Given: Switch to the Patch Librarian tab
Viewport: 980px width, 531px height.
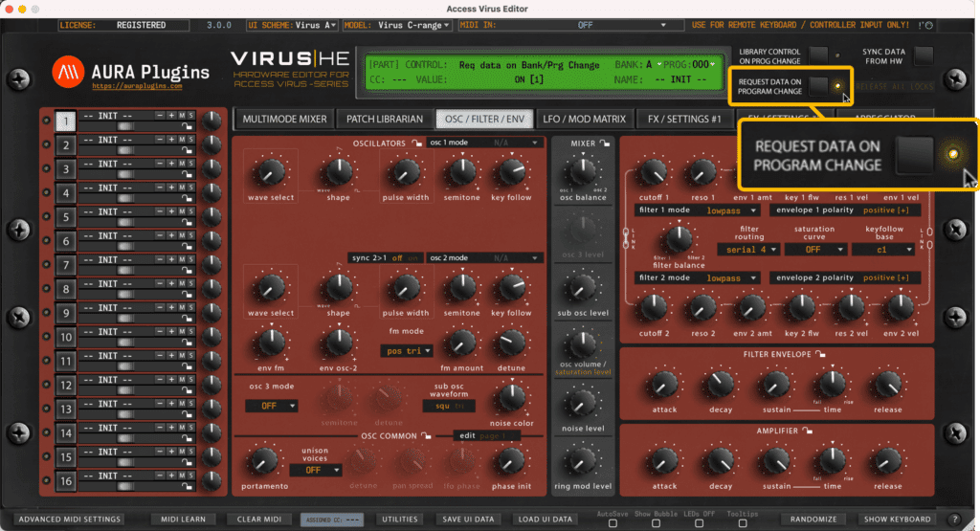Looking at the screenshot, I should [385, 119].
